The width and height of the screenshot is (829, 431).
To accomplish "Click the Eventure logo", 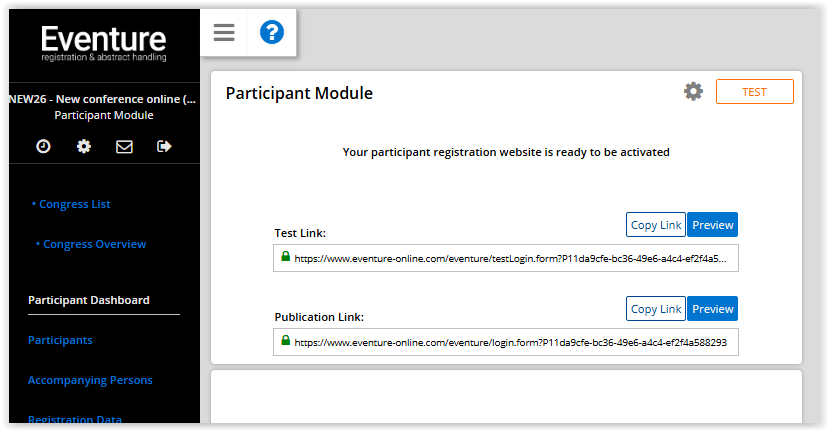I will pyautogui.click(x=104, y=43).
